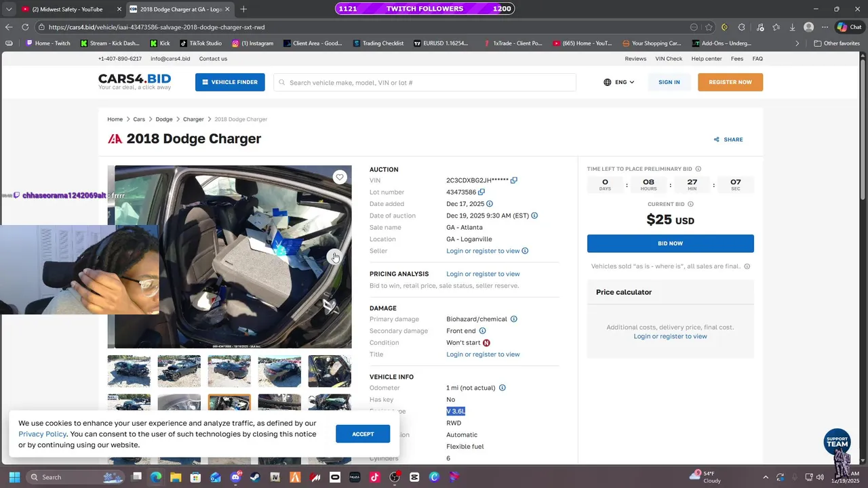Open the browser profile avatar

coord(808,27)
